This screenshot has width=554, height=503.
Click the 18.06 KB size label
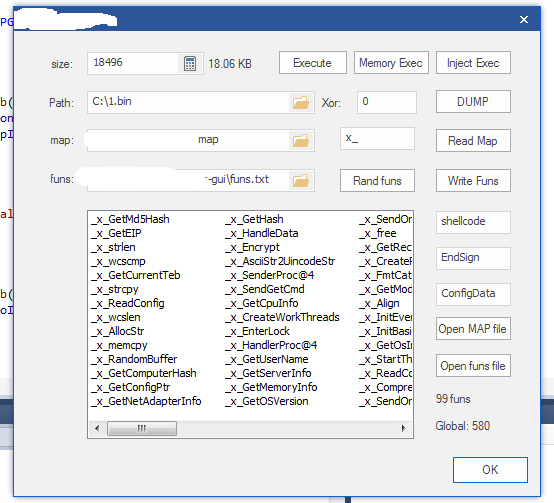230,64
